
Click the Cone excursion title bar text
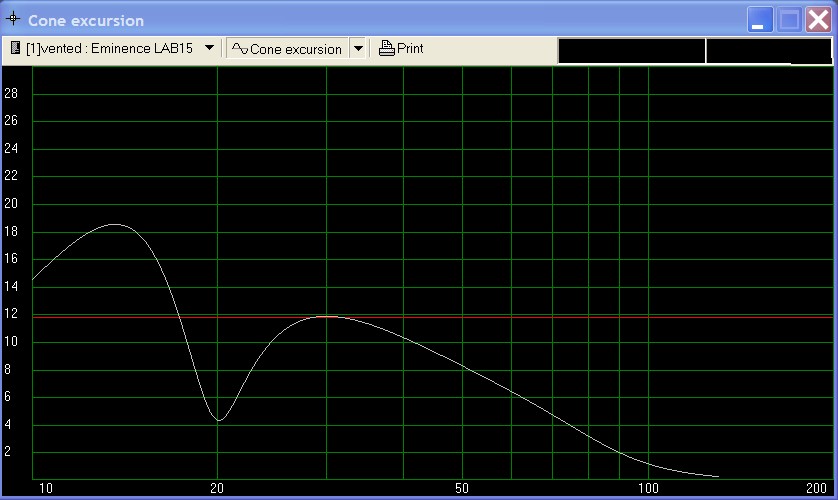[86, 20]
